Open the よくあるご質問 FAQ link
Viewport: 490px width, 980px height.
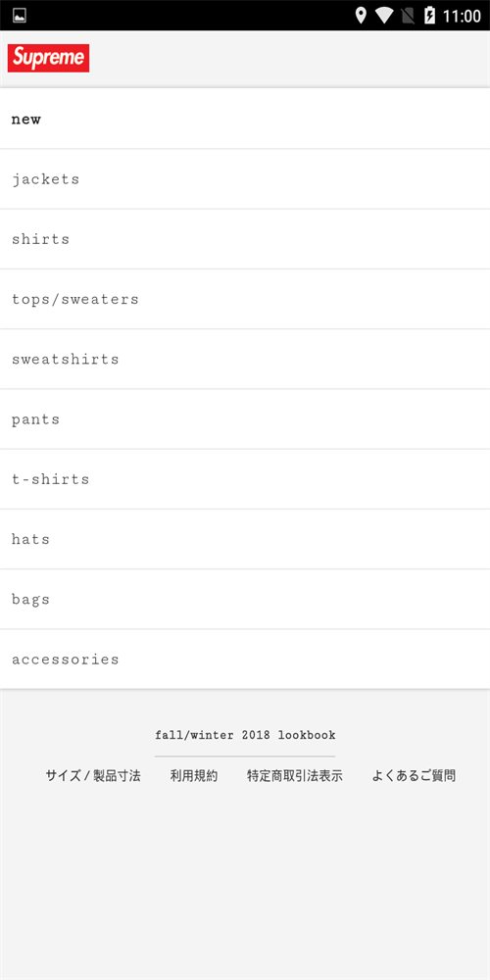point(414,775)
